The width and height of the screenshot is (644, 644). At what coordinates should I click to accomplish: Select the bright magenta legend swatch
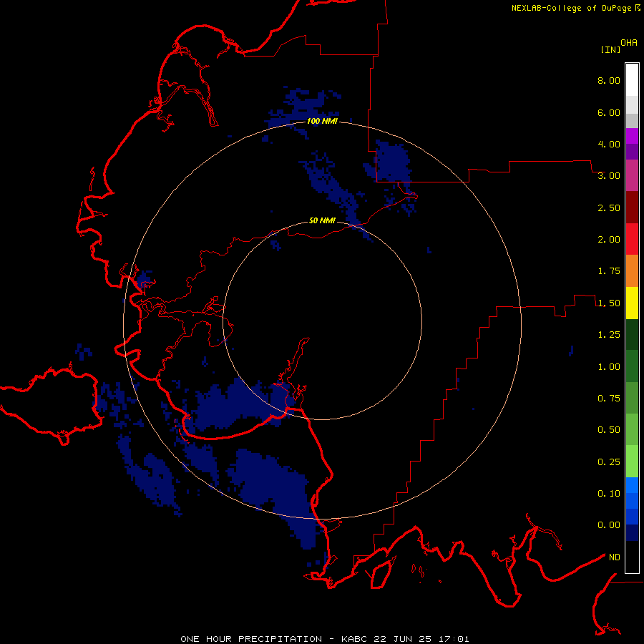click(632, 136)
